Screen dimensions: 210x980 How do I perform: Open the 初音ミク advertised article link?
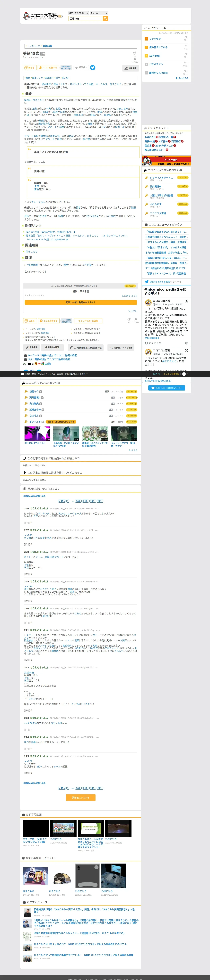coord(34,392)
